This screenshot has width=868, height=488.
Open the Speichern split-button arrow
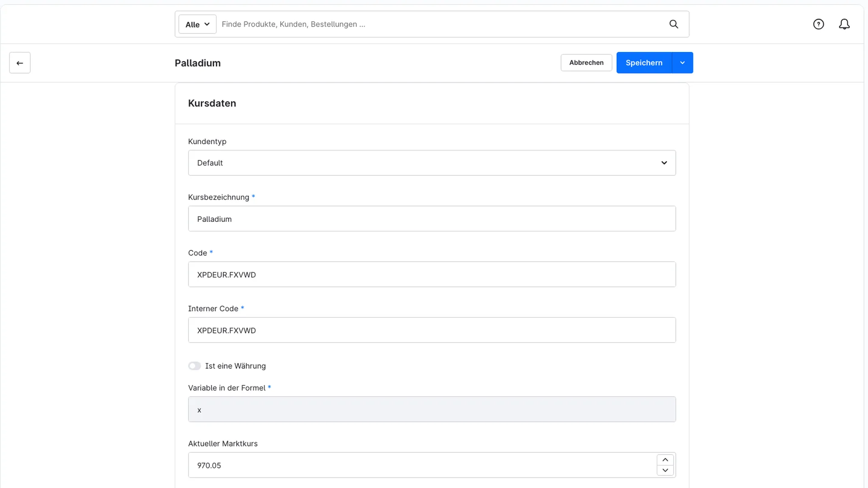683,63
